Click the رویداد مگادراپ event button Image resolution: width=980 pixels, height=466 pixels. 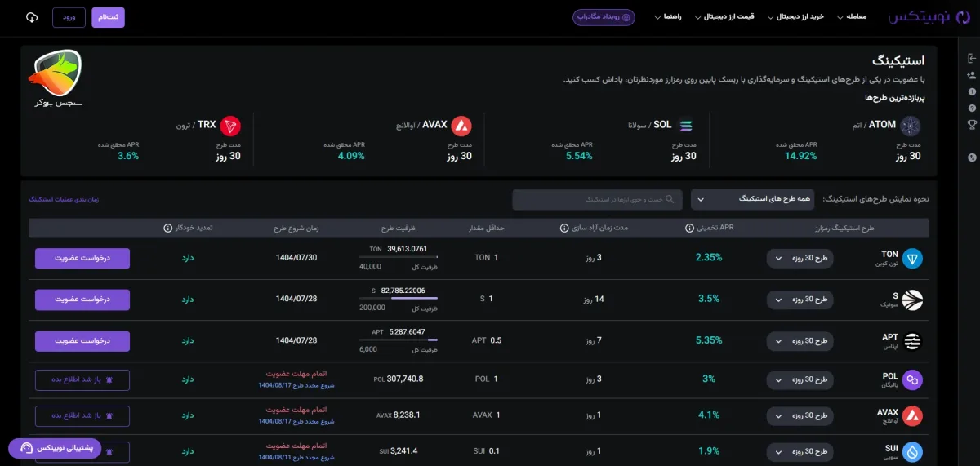pos(604,17)
